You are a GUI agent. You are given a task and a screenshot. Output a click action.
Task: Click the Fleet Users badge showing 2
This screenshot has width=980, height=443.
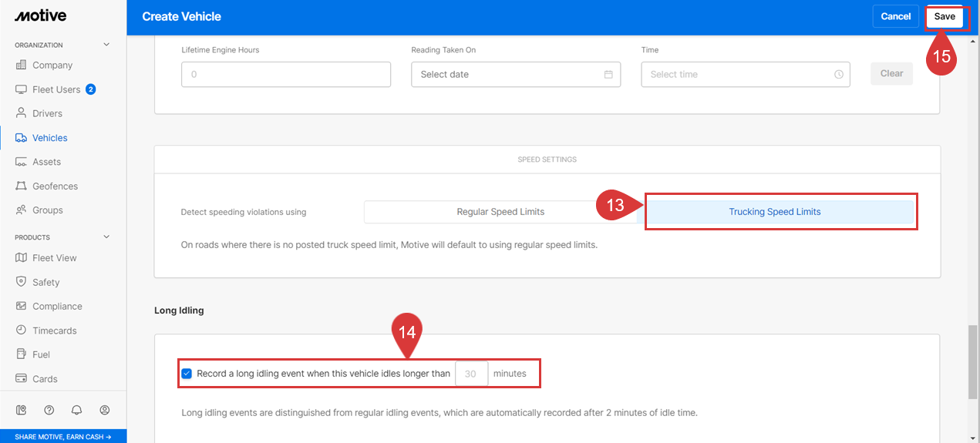point(90,89)
